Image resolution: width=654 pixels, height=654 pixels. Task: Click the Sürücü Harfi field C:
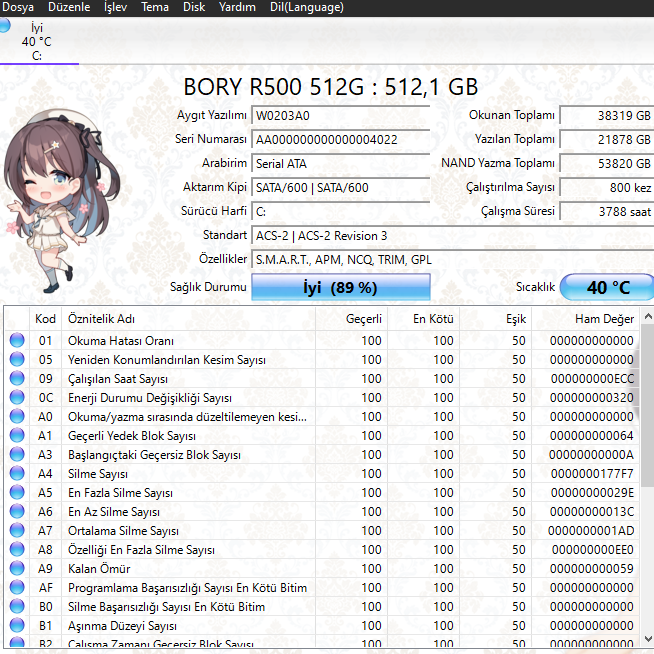(340, 211)
